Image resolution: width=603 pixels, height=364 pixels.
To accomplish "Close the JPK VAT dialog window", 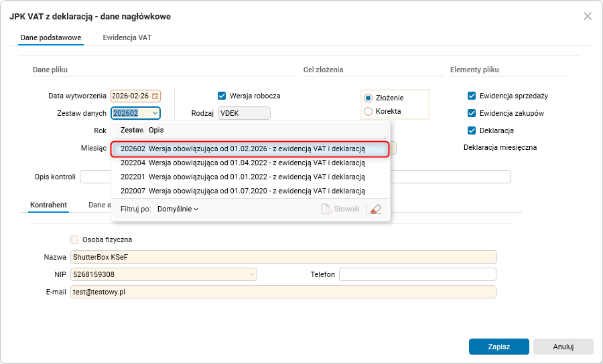I will coord(588,16).
